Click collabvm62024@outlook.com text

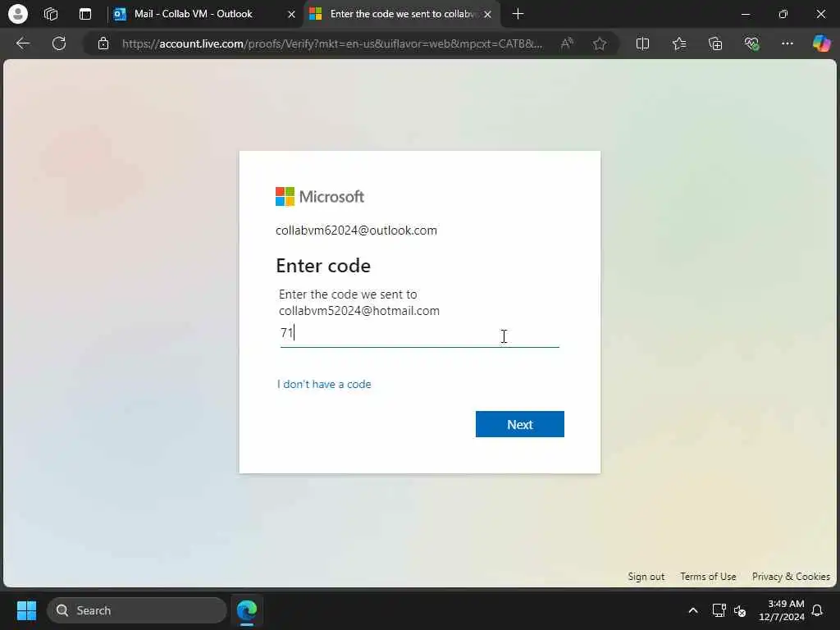[x=356, y=231]
